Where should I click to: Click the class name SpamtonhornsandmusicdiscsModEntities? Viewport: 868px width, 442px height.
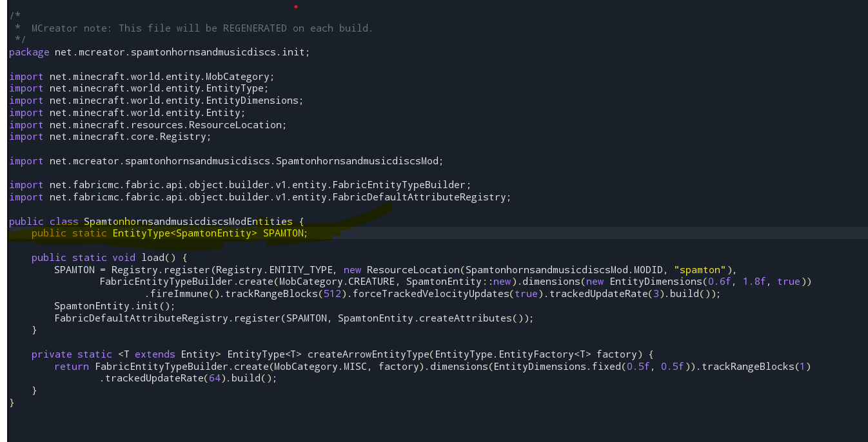click(185, 221)
